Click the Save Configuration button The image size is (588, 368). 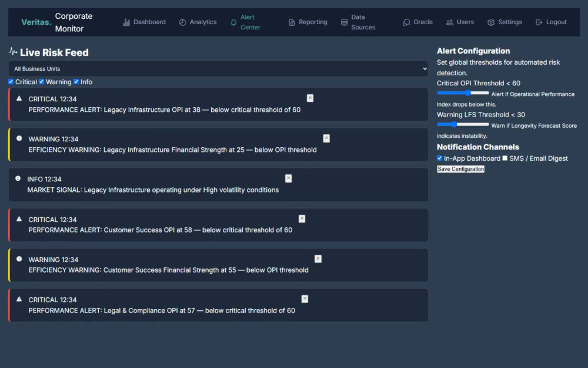click(x=460, y=169)
